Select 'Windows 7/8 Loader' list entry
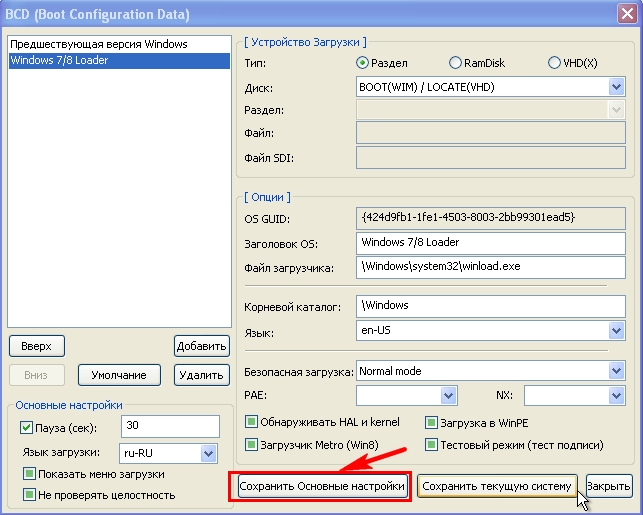This screenshot has height=515, width=643. (59, 60)
